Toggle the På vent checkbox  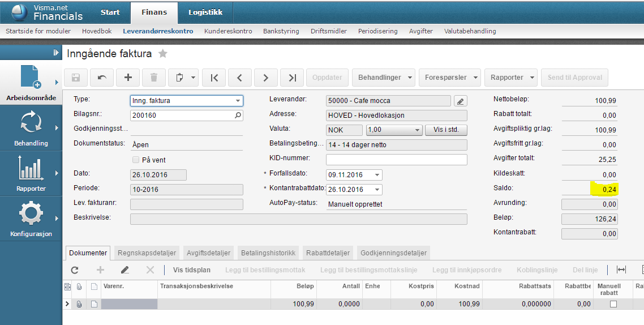135,160
